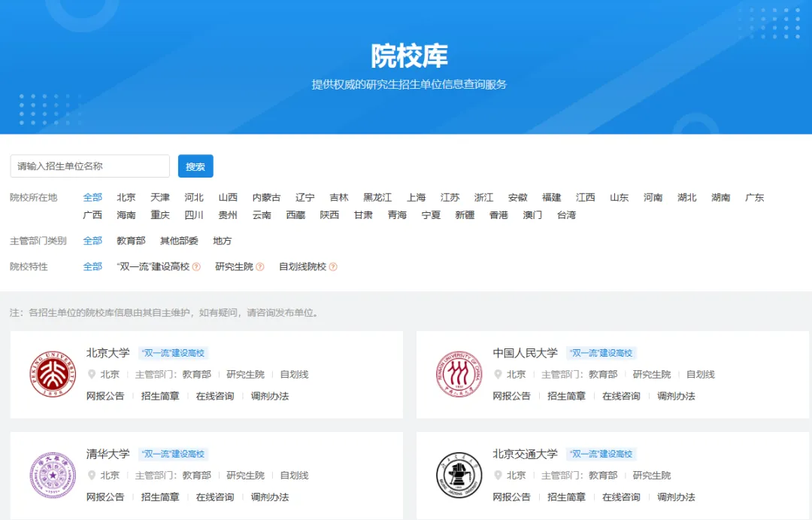This screenshot has height=520, width=812.
Task: Pick 陕西 from the location list
Action: [x=329, y=215]
